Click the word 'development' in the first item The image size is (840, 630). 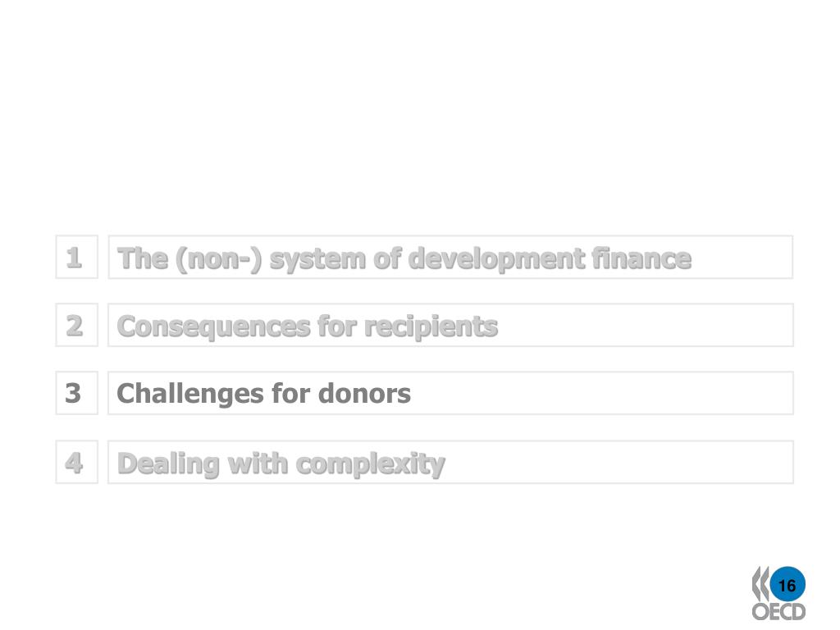click(496, 259)
